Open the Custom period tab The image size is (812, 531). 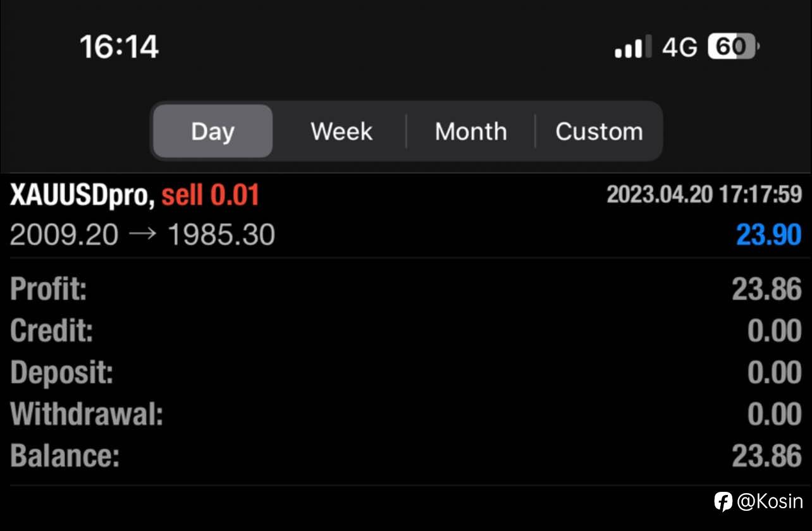tap(599, 131)
